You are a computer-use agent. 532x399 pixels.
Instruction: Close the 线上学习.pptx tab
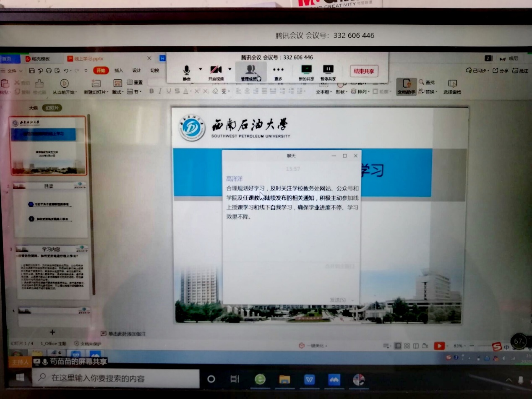pos(149,58)
